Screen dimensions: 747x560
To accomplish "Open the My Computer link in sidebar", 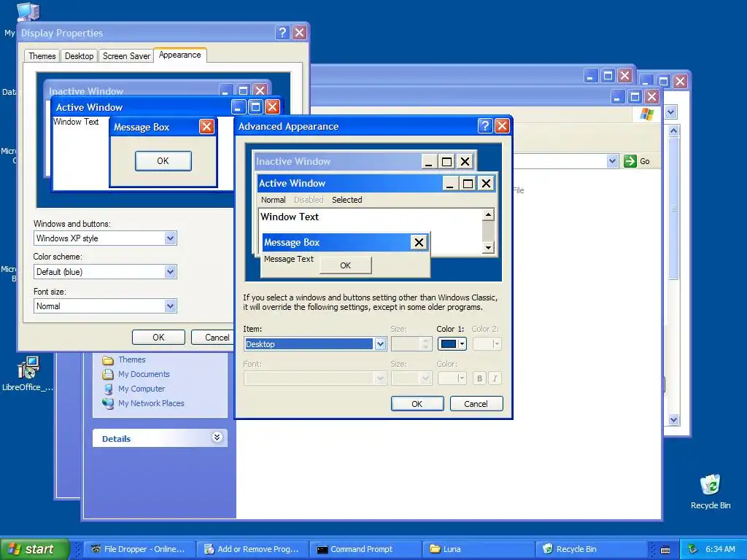I will (x=142, y=389).
